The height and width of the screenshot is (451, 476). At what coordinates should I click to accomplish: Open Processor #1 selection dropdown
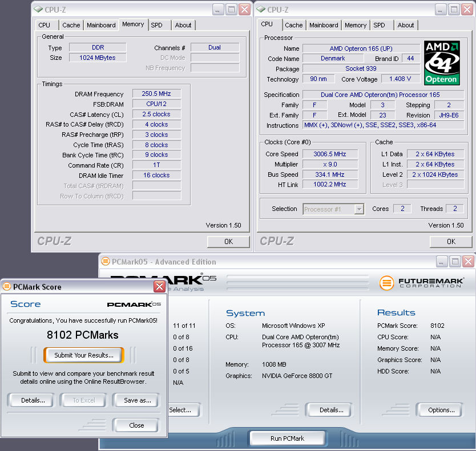(x=359, y=209)
